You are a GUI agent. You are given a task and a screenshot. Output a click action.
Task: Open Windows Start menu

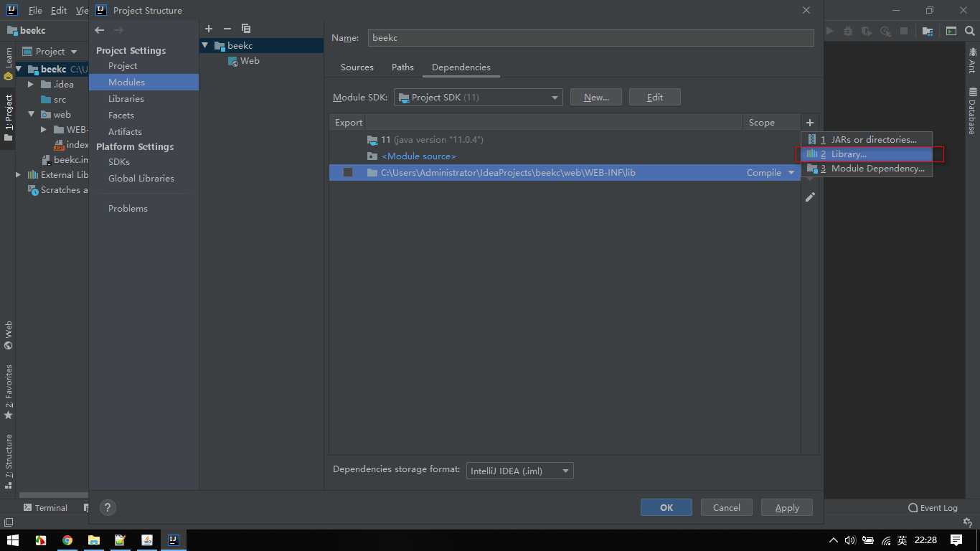click(x=13, y=540)
